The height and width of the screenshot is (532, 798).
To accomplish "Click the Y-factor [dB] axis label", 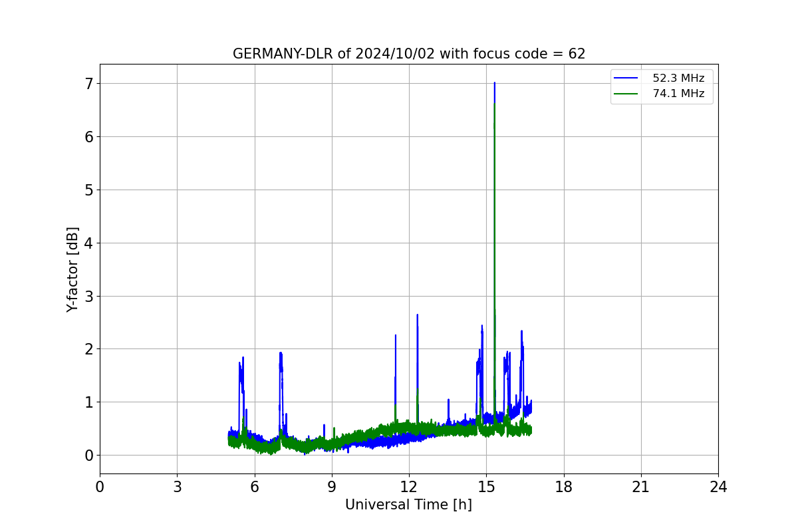I will tap(72, 269).
